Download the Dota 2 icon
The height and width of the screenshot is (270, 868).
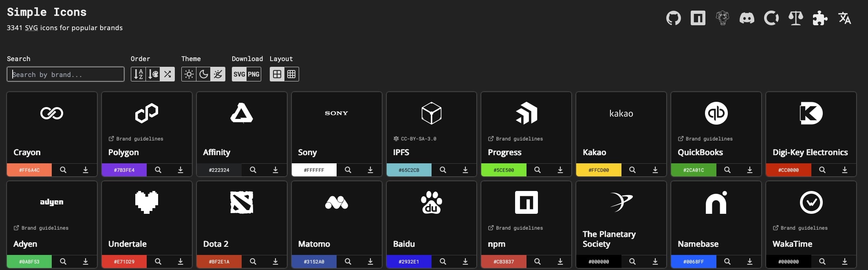coord(275,261)
